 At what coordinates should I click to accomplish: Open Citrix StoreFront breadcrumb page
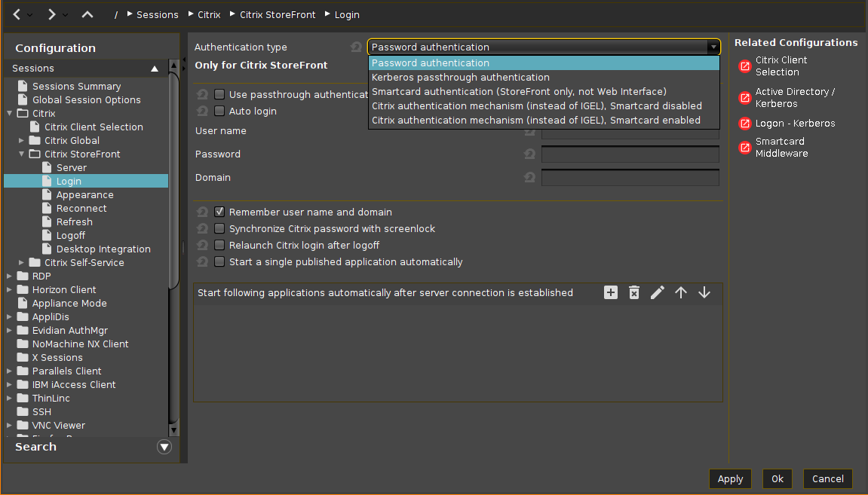tap(277, 14)
